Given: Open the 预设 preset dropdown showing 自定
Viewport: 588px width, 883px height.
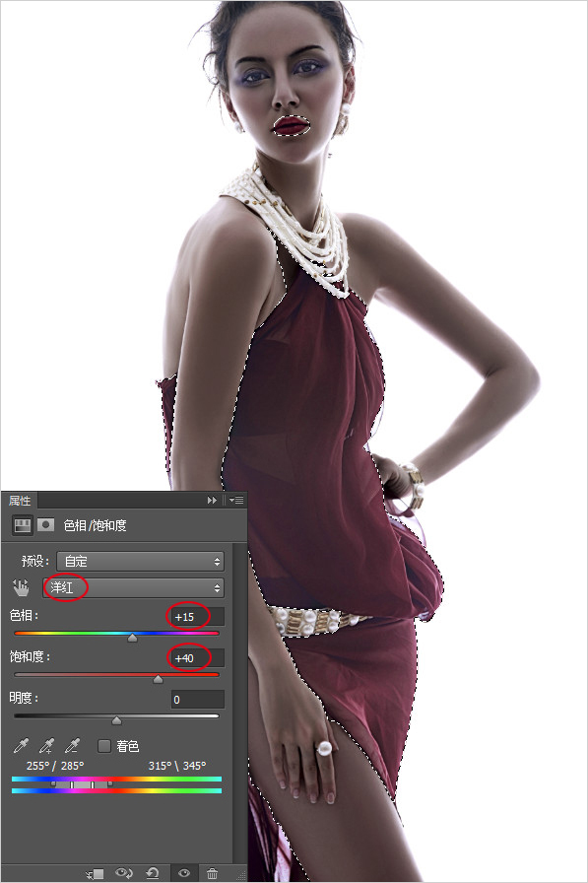Looking at the screenshot, I should coord(140,561).
